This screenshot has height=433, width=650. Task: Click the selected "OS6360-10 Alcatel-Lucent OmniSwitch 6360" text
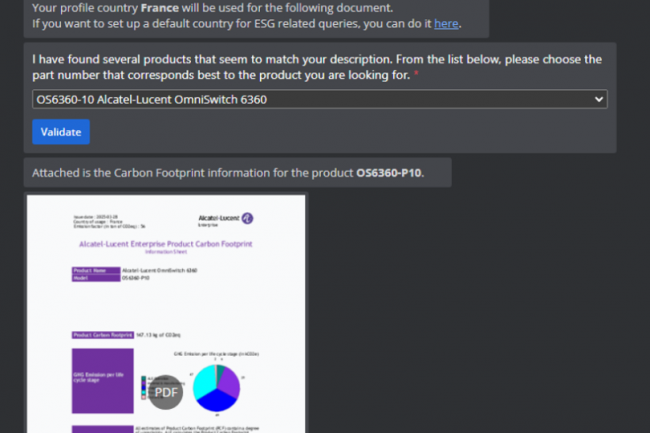(151, 99)
